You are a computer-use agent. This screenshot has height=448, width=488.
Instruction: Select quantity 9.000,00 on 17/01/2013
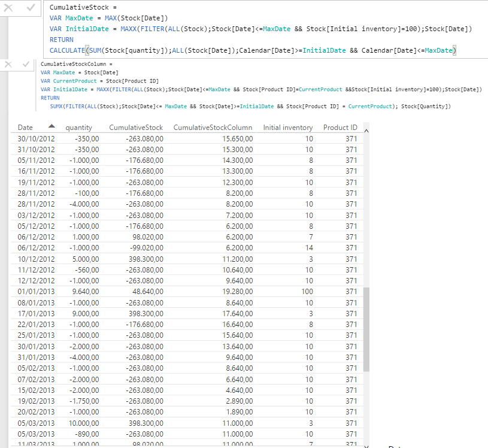click(86, 313)
